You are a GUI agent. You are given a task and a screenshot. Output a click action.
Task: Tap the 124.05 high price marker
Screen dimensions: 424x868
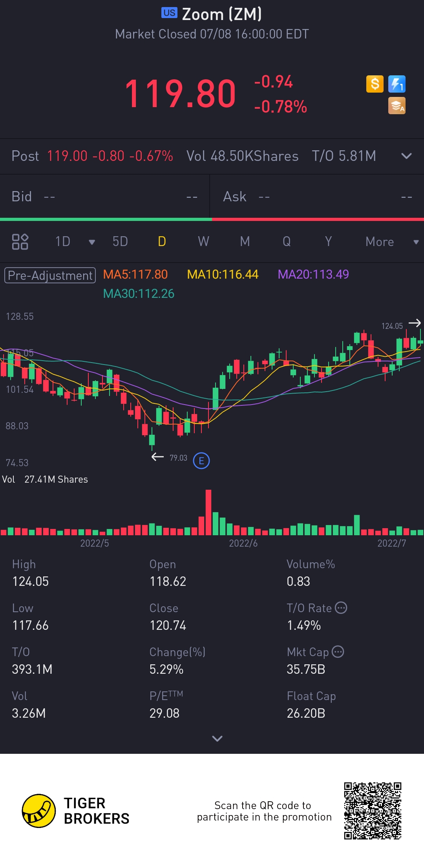click(392, 326)
